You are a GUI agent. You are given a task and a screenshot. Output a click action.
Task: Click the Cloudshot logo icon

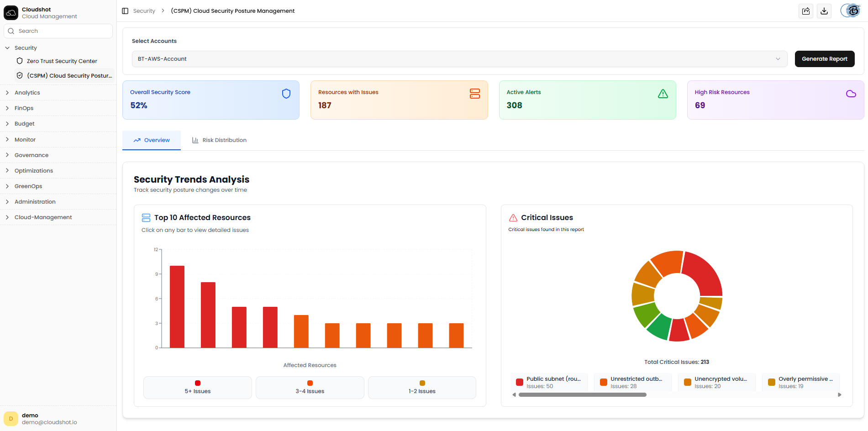coord(11,13)
